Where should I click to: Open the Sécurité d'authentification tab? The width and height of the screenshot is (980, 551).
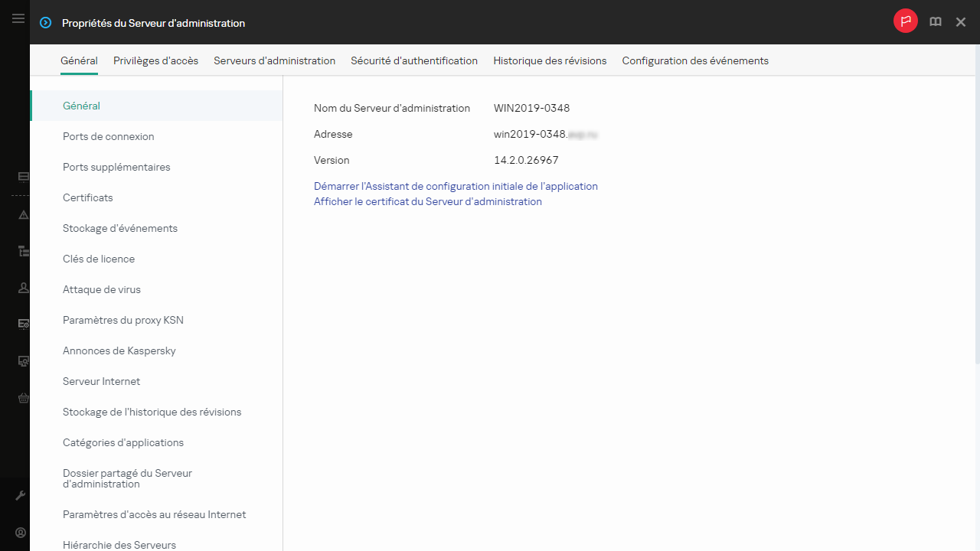point(414,60)
